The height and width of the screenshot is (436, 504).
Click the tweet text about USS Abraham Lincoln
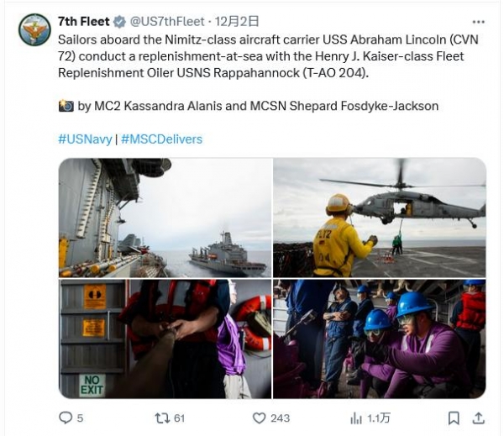(268, 56)
